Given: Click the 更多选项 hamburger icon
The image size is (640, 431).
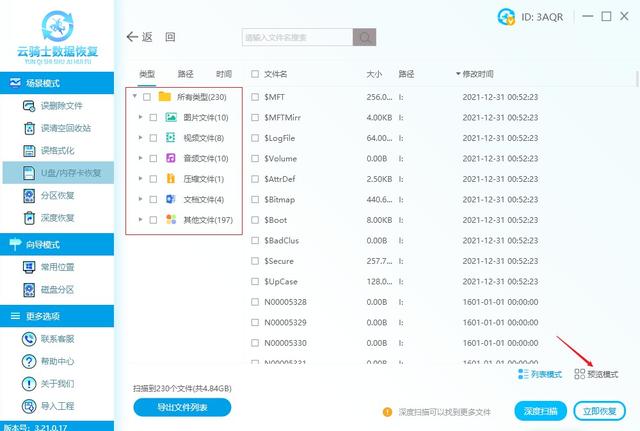Looking at the screenshot, I should [x=15, y=316].
